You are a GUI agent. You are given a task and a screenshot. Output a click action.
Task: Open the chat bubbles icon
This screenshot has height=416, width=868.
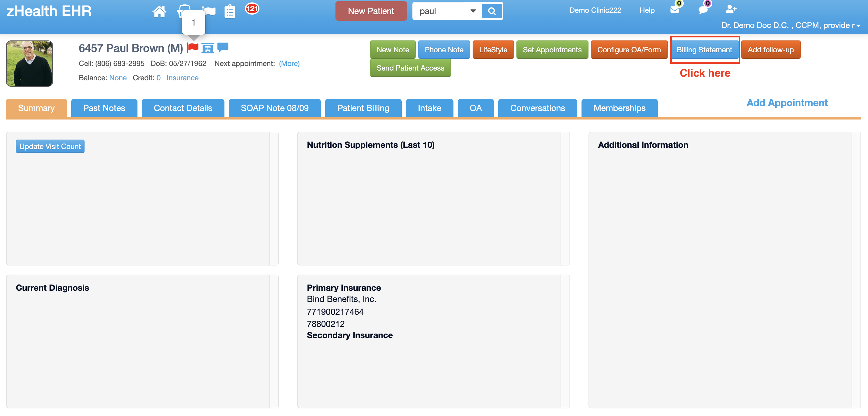(x=703, y=9)
